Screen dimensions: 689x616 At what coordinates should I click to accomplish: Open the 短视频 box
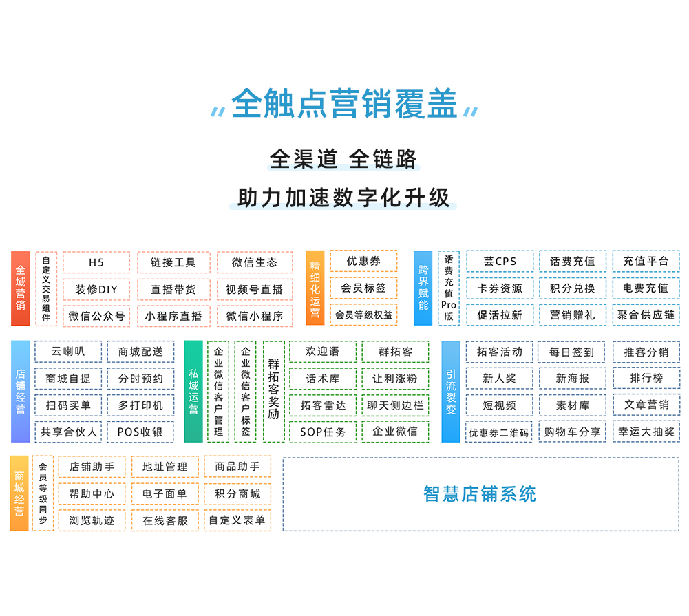click(500, 405)
